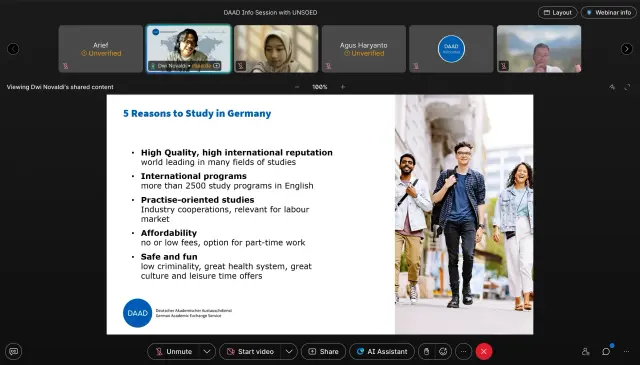Select Agus Haryanto's participant tile

(x=364, y=49)
